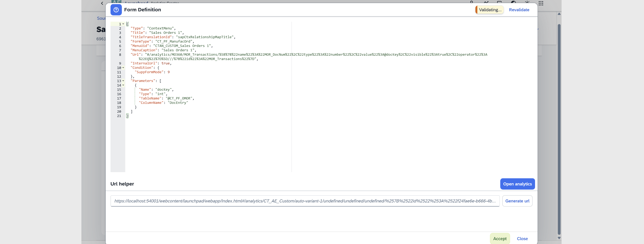
Task: Click the Generate url button
Action: pyautogui.click(x=517, y=201)
